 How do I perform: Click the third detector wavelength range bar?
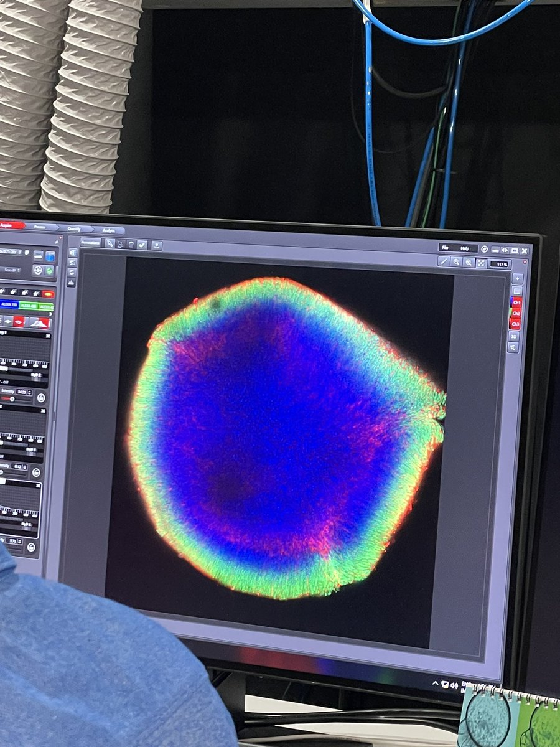(x=11, y=519)
